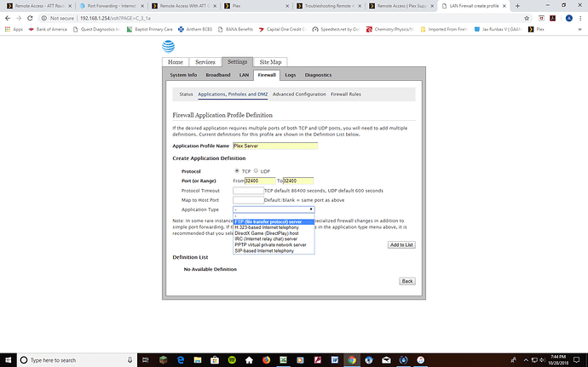
Task: Click the red shield extension icon
Action: pos(541,18)
